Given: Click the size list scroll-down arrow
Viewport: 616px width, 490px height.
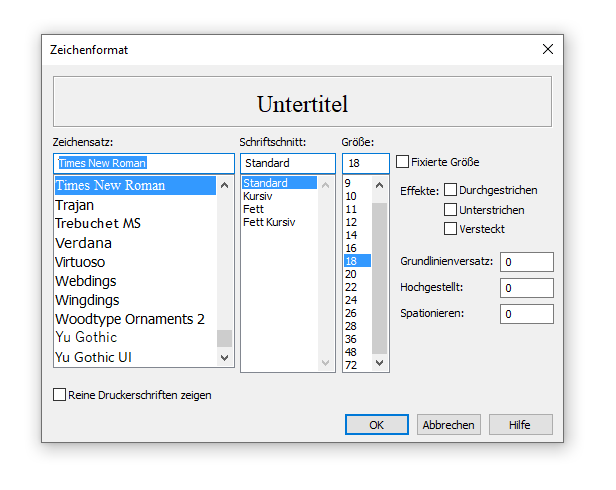Looking at the screenshot, I should click(x=380, y=364).
